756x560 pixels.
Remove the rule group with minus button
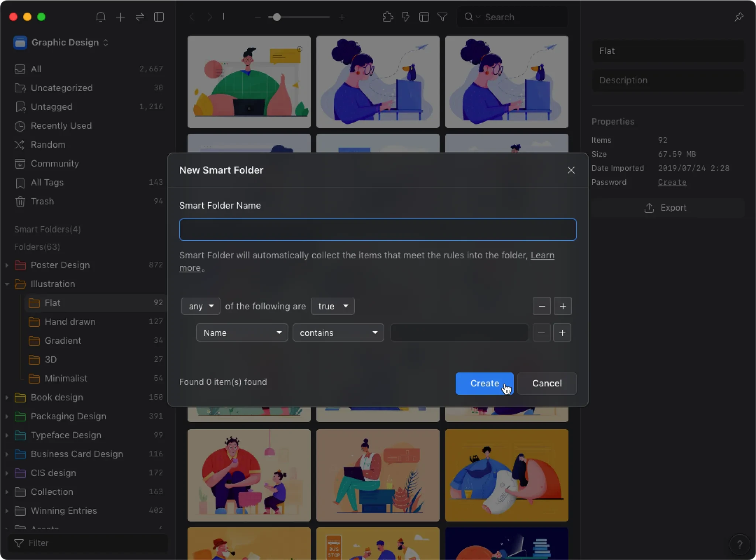pyautogui.click(x=542, y=306)
